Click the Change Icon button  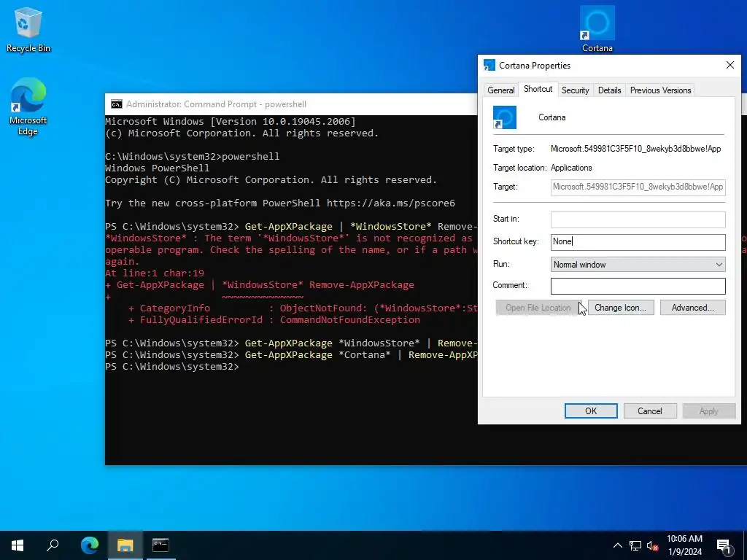click(621, 308)
